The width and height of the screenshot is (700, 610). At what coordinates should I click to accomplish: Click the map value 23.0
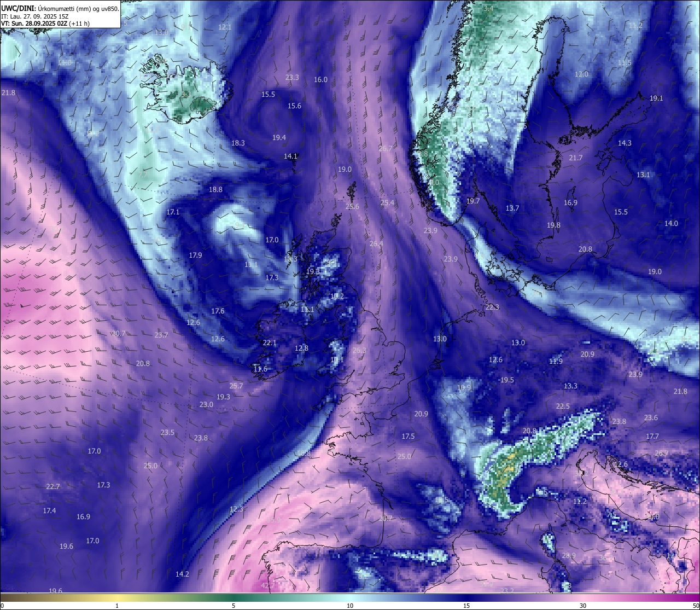(206, 404)
